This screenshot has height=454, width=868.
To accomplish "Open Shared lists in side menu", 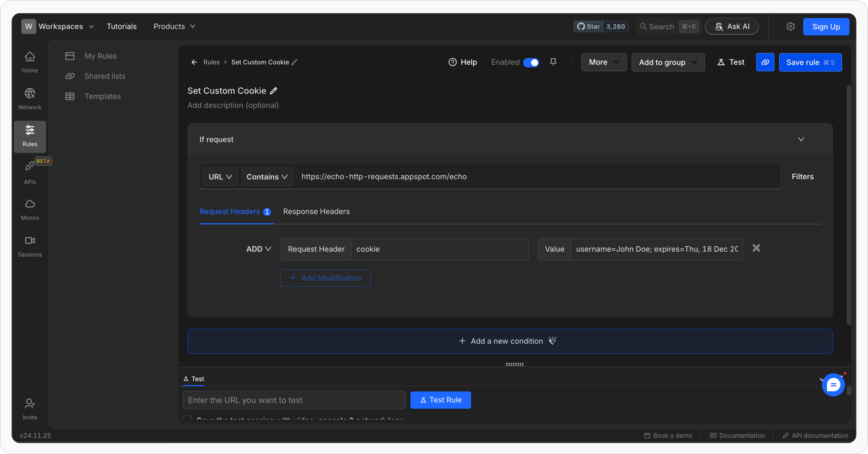I will click(x=105, y=76).
